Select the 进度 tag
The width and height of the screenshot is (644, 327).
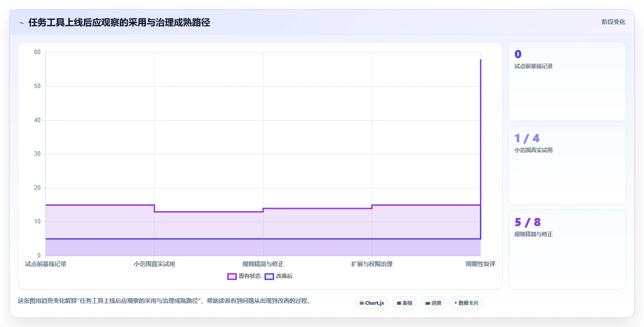433,303
